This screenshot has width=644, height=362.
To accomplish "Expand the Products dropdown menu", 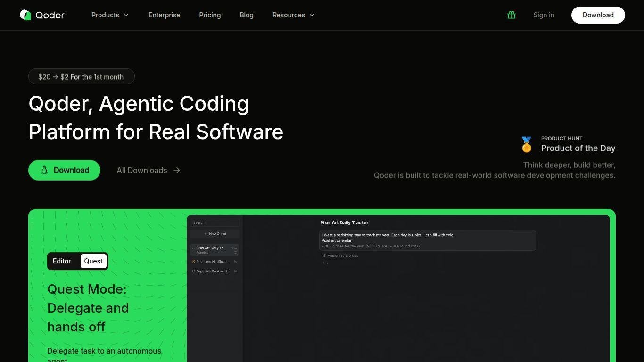I will (109, 15).
